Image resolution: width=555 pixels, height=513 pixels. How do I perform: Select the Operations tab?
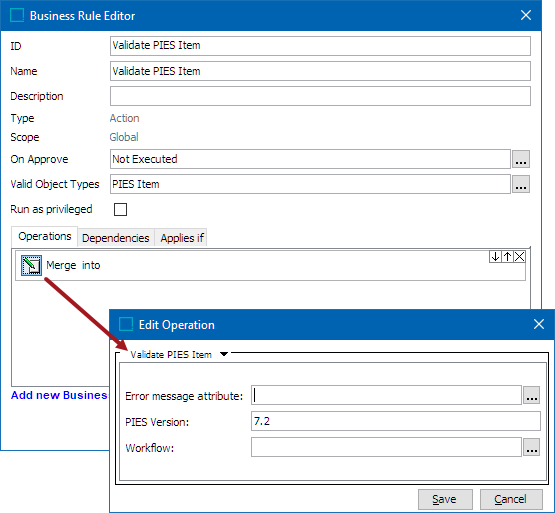tap(45, 236)
